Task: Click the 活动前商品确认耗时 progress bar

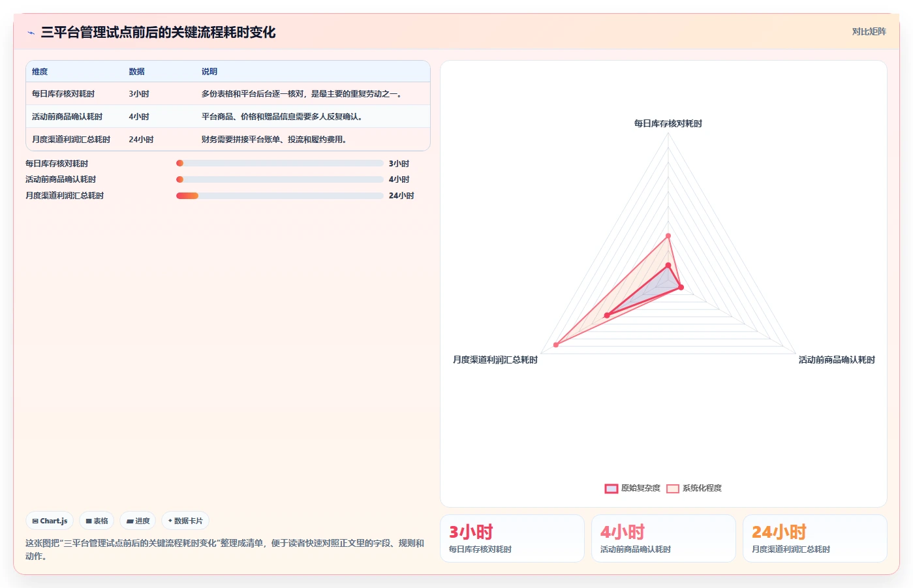Action: coord(280,179)
